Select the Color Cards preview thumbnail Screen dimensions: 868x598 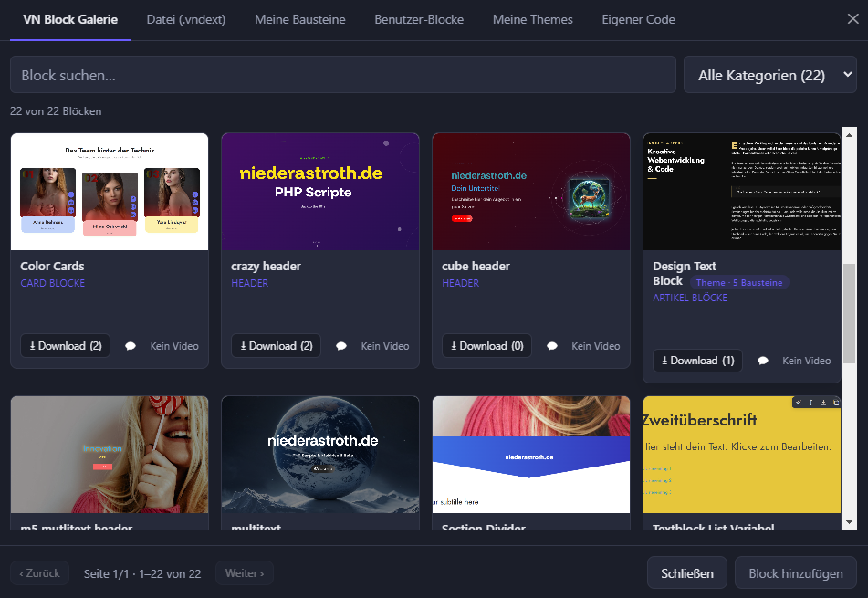[110, 192]
